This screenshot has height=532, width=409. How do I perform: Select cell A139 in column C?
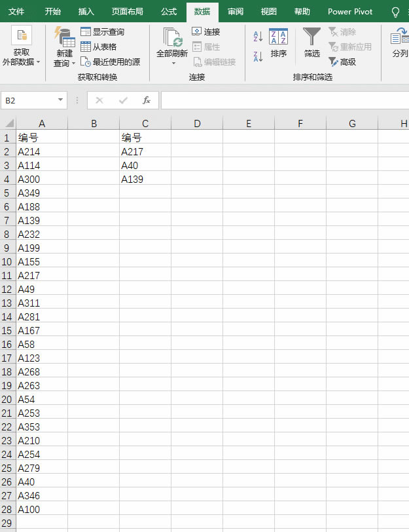pyautogui.click(x=145, y=179)
